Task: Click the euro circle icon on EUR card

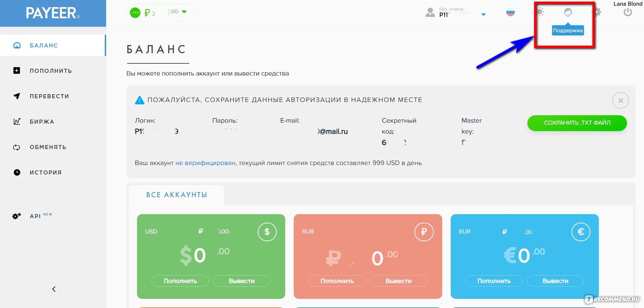Action: 581,232
